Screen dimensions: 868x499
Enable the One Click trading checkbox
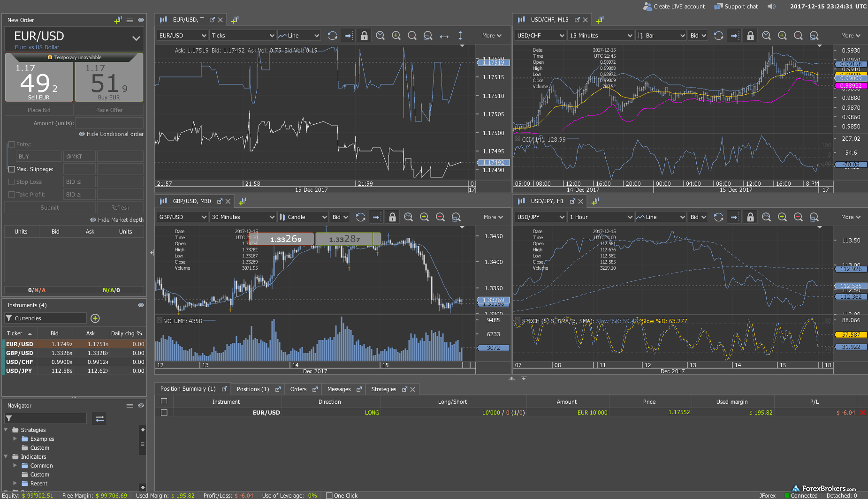329,496
